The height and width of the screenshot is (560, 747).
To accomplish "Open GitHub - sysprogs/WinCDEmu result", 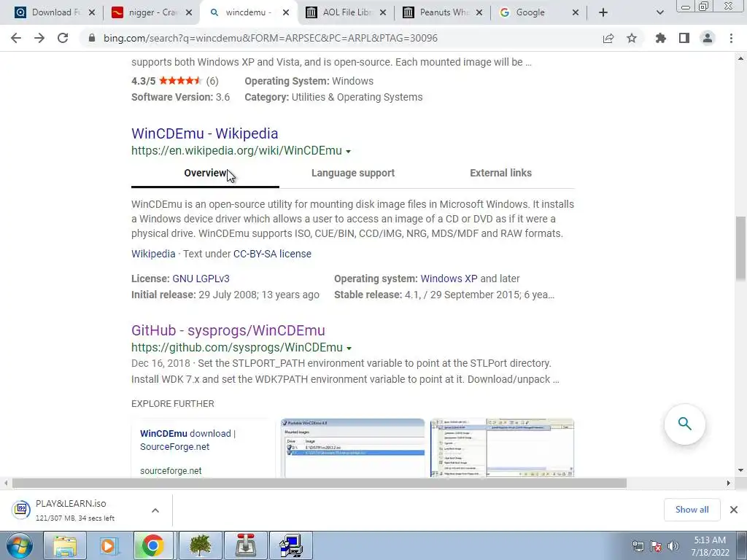I will tap(228, 330).
